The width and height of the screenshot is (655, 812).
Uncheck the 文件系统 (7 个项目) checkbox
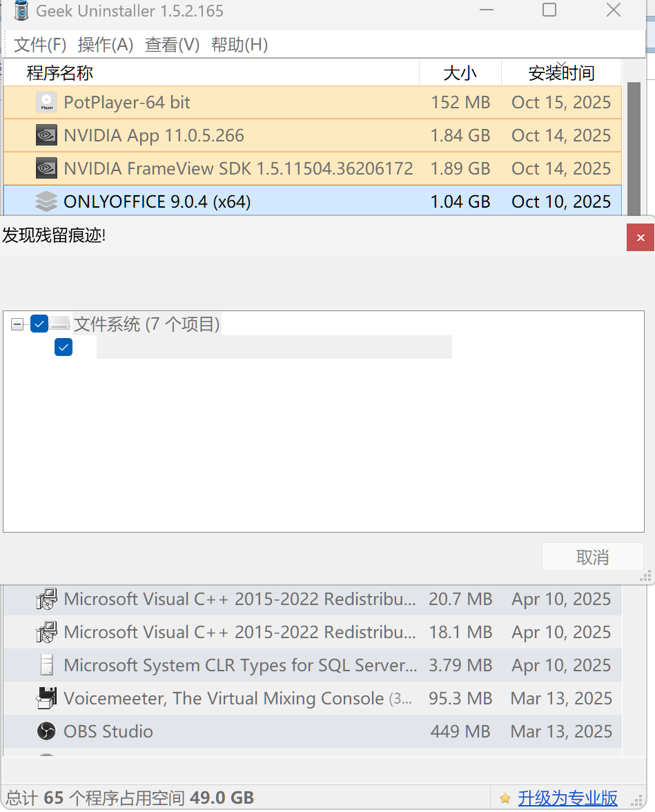point(39,324)
